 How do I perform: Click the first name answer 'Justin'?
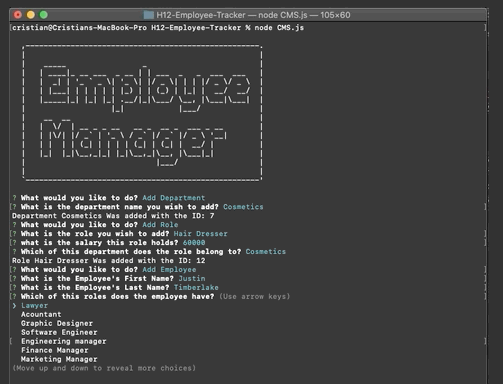[192, 278]
